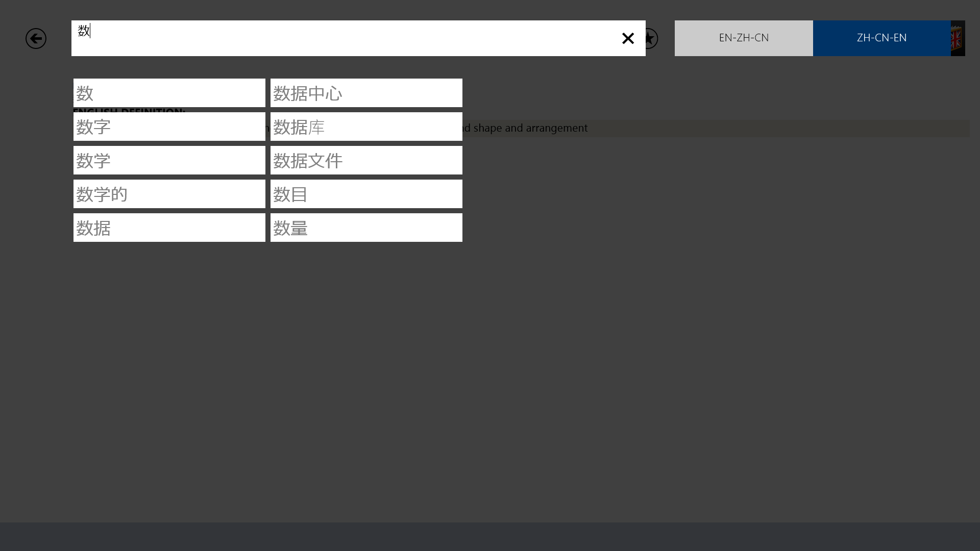Screen dimensions: 980x551
Task: Select the 数学的 suggestion
Action: pyautogui.click(x=169, y=194)
